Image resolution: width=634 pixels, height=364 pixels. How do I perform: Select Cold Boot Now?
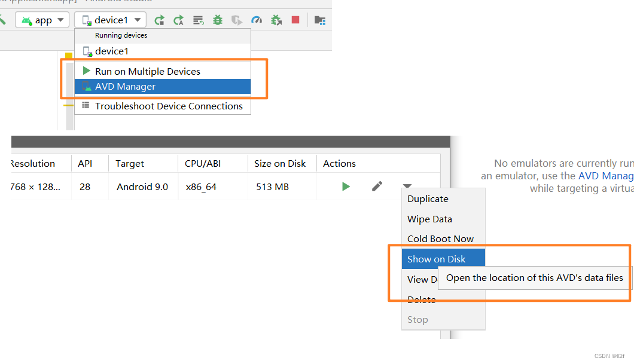pyautogui.click(x=443, y=238)
